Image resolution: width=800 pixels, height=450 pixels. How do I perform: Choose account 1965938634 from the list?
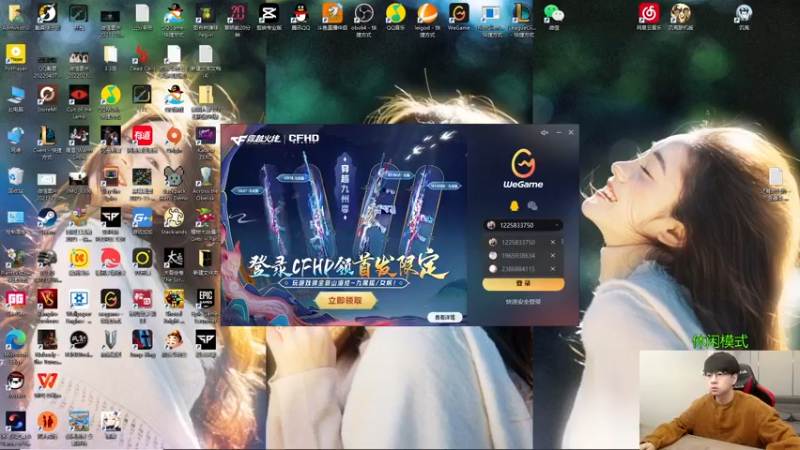(518, 256)
